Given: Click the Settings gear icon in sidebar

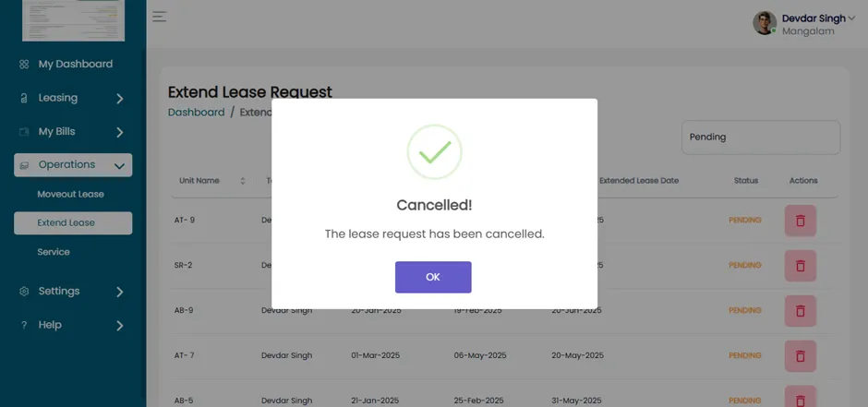Looking at the screenshot, I should 24,292.
